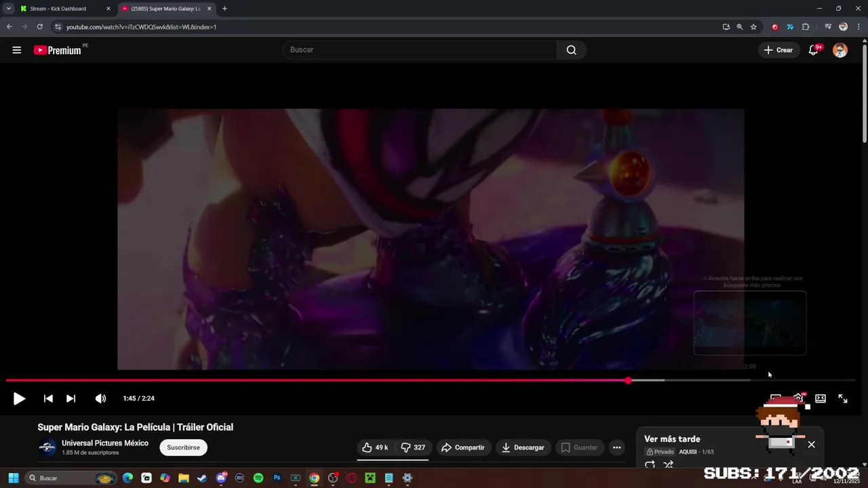The width and height of the screenshot is (868, 488).
Task: Open Minecraft from the taskbar
Action: click(370, 478)
